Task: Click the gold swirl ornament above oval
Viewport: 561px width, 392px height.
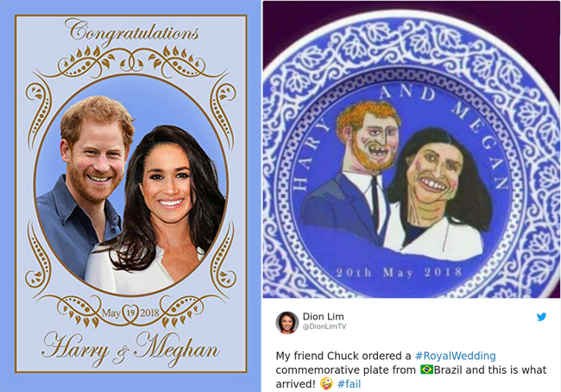Action: tap(131, 62)
